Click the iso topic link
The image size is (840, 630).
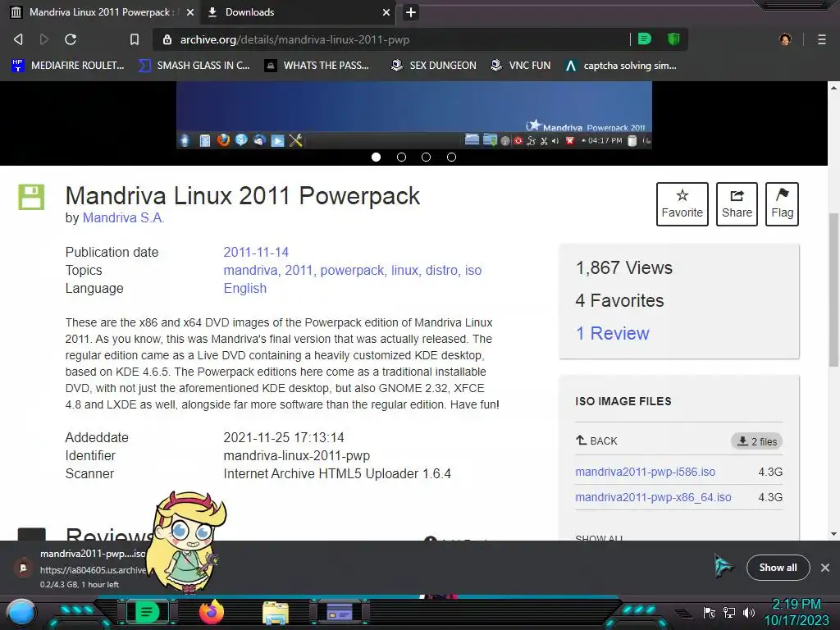coord(473,270)
